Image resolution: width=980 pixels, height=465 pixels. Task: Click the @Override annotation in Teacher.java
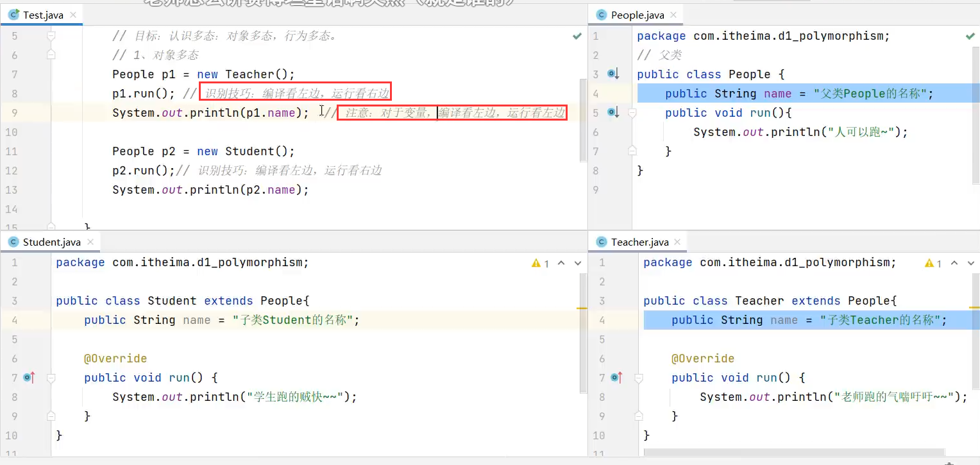tap(703, 359)
